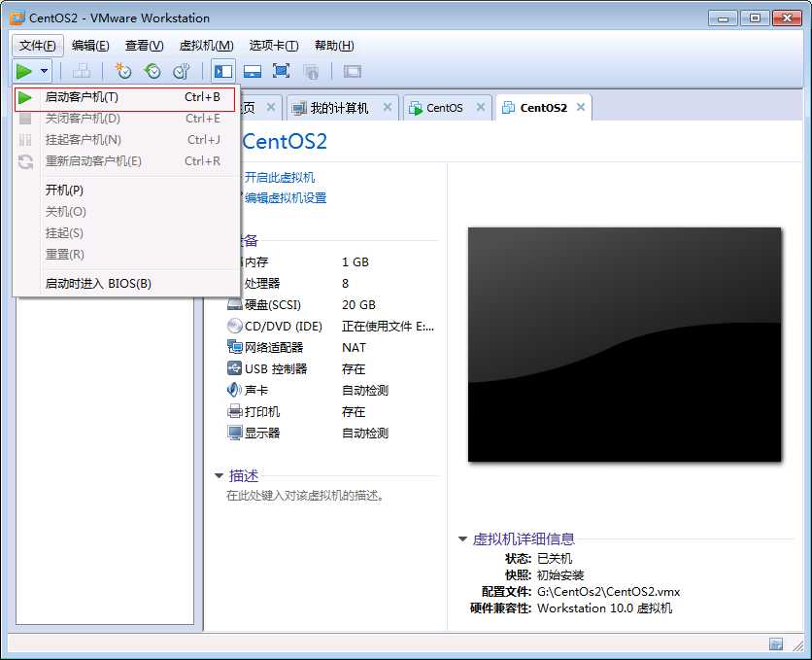Viewport: 812px width, 660px height.
Task: Click the Unity mode toolbar icon
Action: point(311,72)
